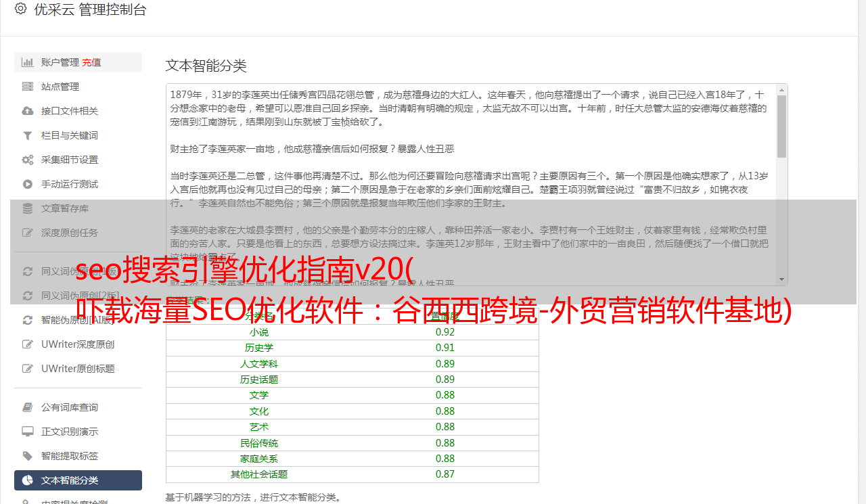
Task: Click the 艺术 category cell
Action: [x=259, y=427]
